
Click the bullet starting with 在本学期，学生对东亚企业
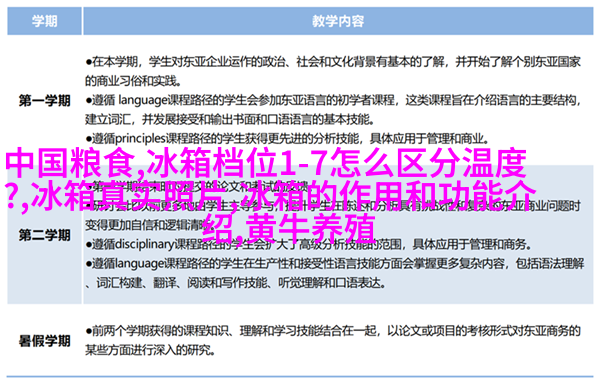(x=333, y=61)
